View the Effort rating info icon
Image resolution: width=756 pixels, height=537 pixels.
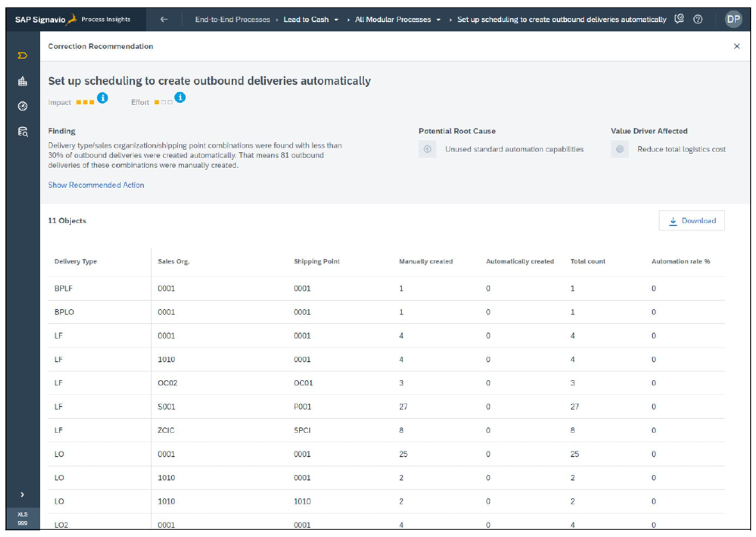coord(180,98)
